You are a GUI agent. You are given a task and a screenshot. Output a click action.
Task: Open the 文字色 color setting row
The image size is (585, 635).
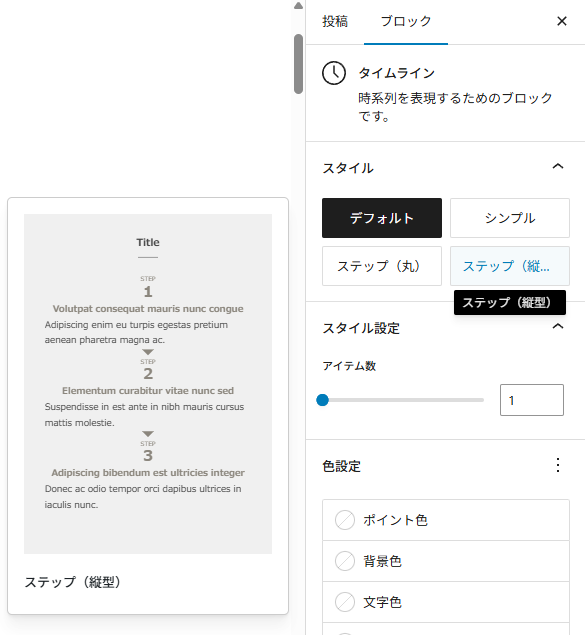click(446, 602)
